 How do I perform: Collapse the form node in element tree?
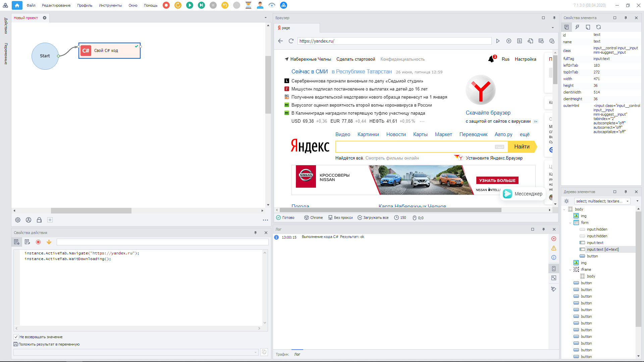pos(570,223)
